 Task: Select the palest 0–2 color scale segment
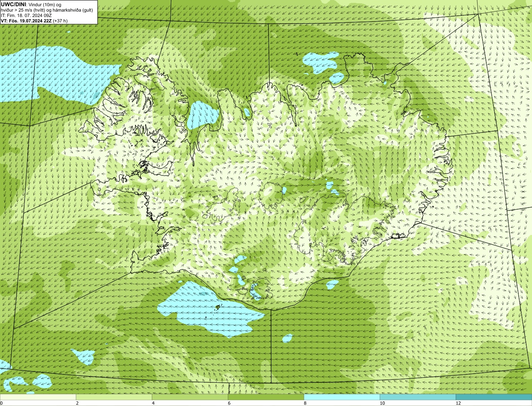[38, 397]
